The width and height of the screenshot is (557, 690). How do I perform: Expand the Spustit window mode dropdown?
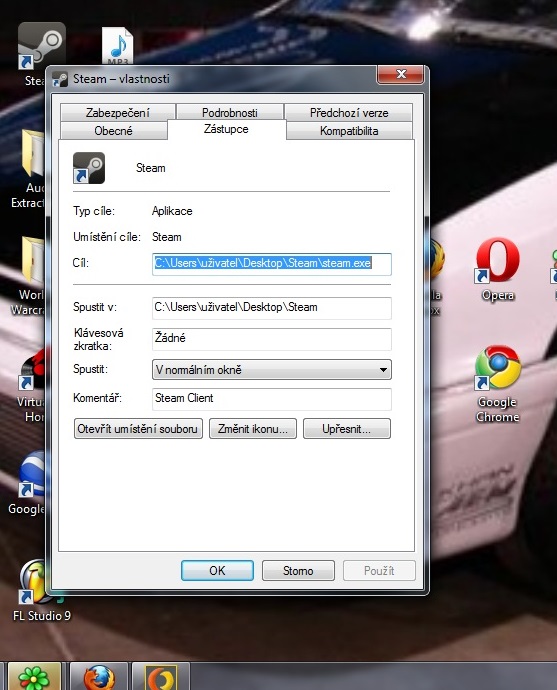tap(271, 370)
